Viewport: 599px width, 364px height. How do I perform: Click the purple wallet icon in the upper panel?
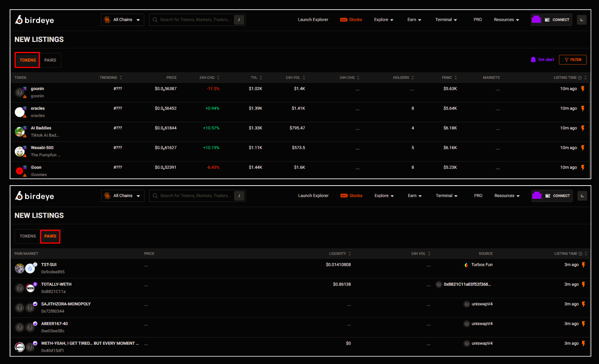[536, 20]
